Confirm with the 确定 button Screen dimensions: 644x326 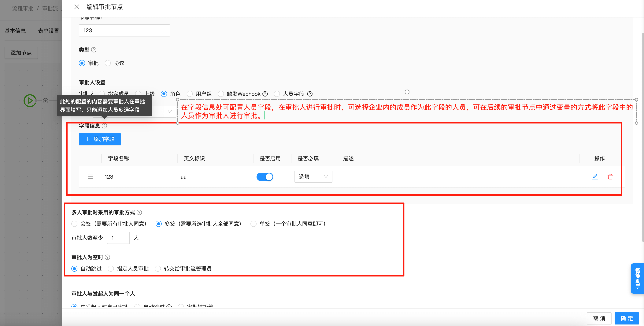coord(627,318)
